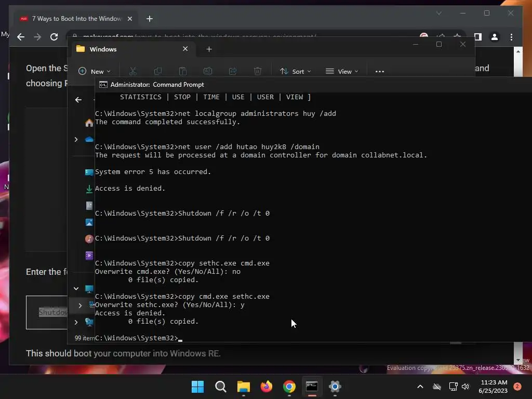Click the Delete trash icon in Explorer toolbar
The image size is (532, 399).
258,71
